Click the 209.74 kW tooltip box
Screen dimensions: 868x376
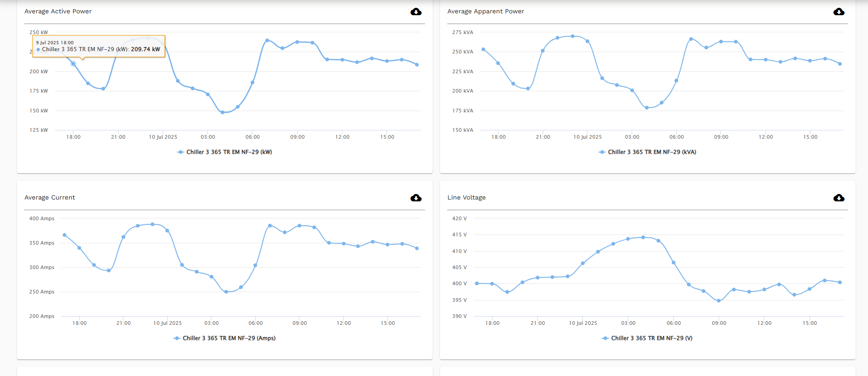coord(99,47)
